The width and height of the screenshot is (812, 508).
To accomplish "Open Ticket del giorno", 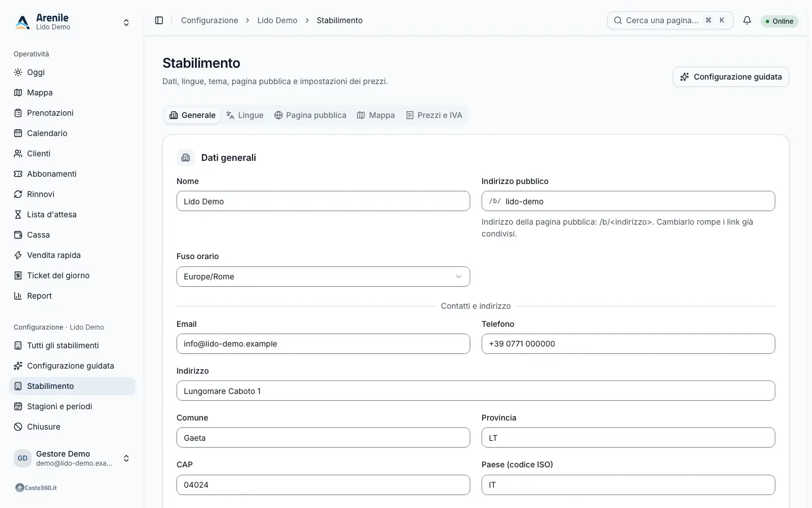I will [72, 275].
